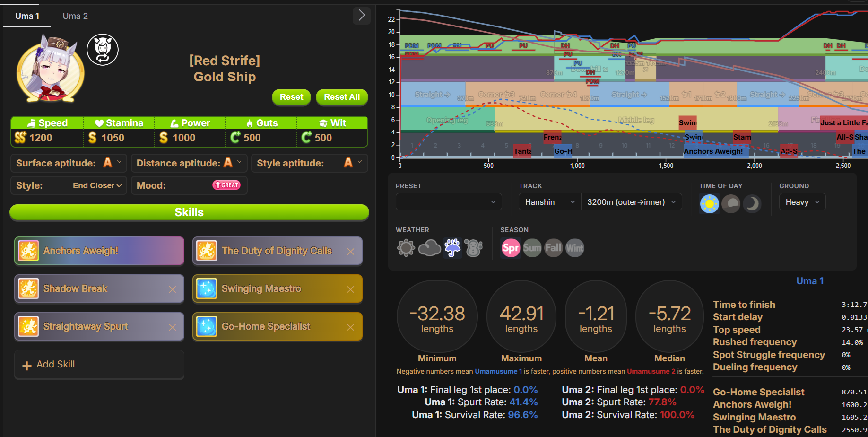Open Style aptitude dropdown
Viewport: 868px width, 437px height.
pyautogui.click(x=310, y=163)
